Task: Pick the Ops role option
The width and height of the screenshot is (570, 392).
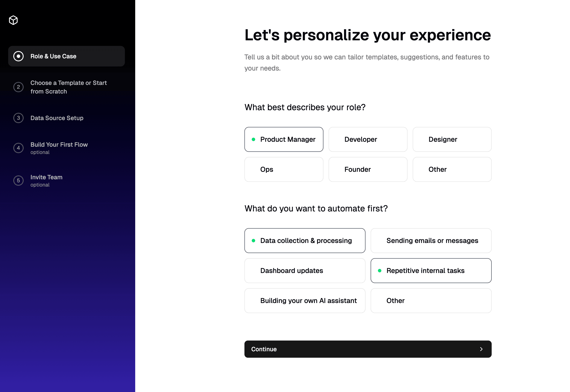Action: click(284, 169)
